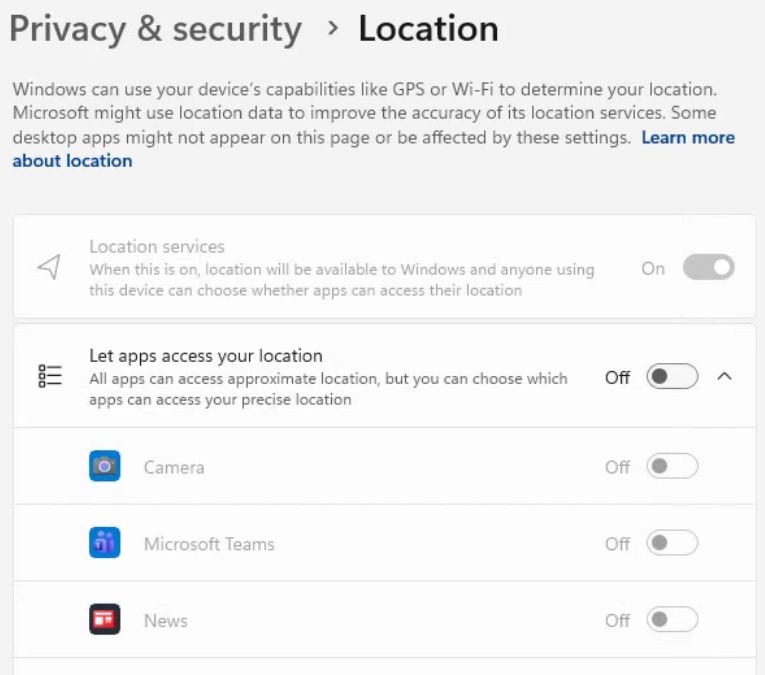Switch on location access for Microsoft Teams
The height and width of the screenshot is (675, 765).
pos(671,543)
